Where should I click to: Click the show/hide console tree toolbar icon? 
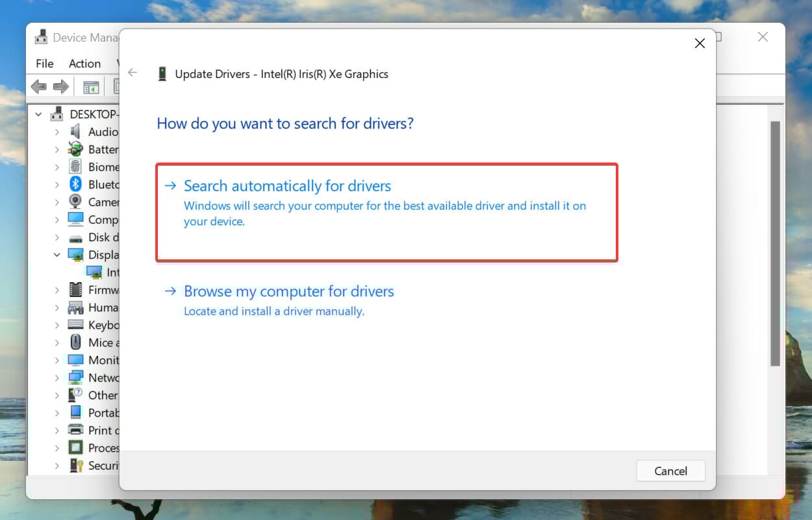[91, 86]
